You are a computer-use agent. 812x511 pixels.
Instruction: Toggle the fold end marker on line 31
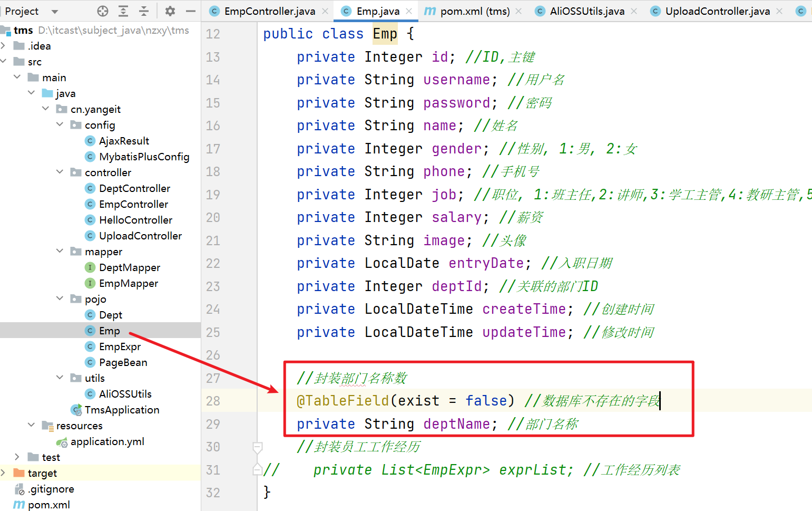point(258,469)
